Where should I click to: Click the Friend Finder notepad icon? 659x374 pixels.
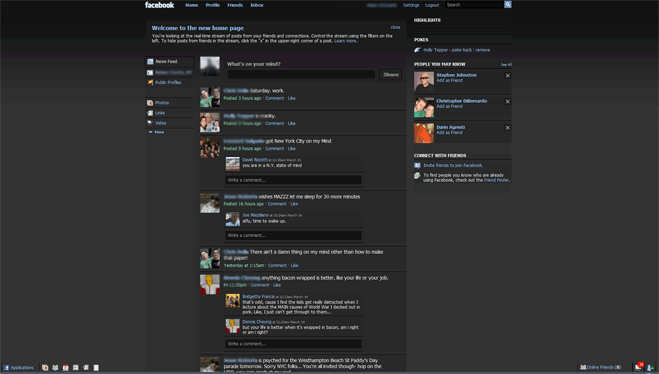417,176
